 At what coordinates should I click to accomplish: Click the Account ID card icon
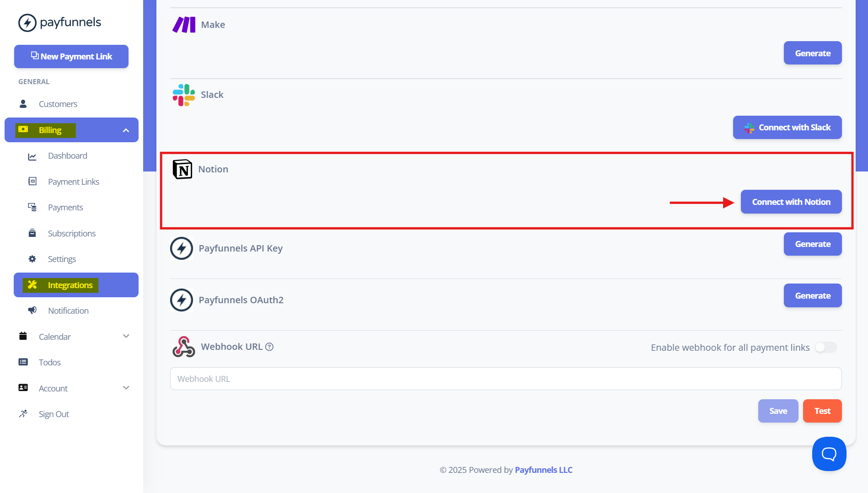(23, 388)
